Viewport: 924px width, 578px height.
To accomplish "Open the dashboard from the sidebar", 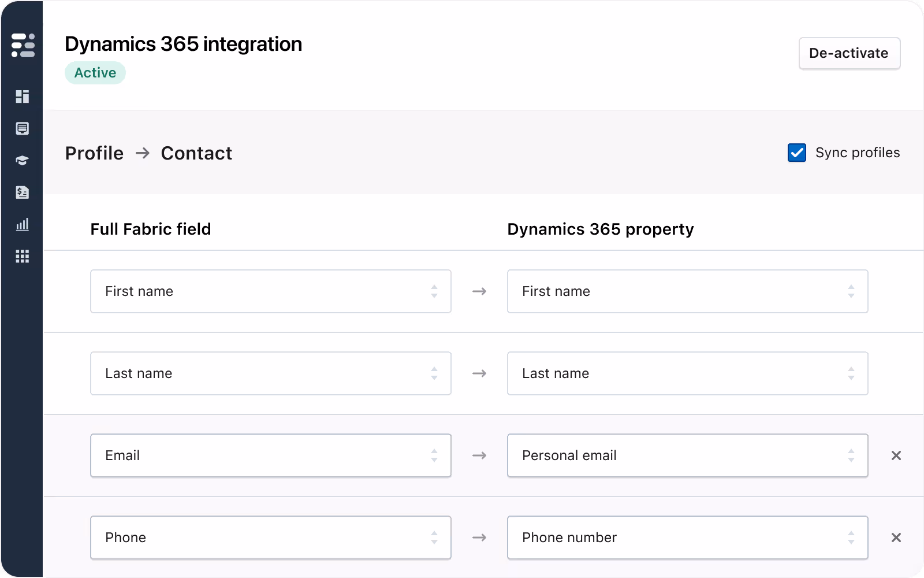I will tap(23, 97).
